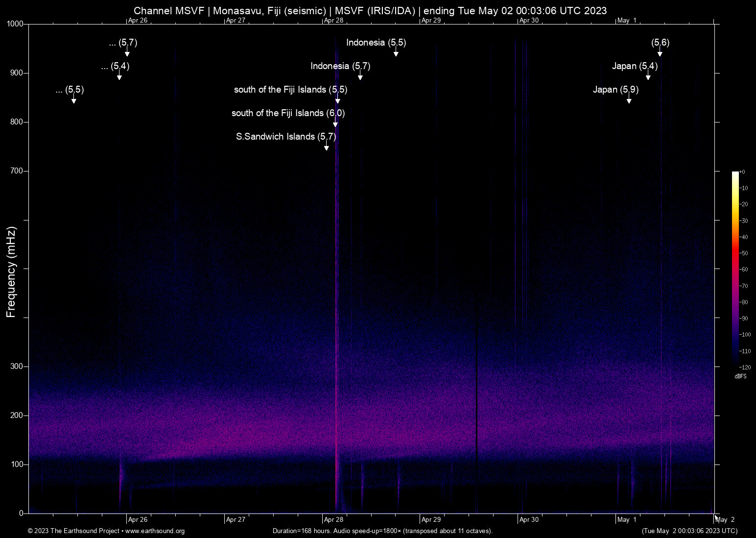
Task: Click the Frequency (mHz) axis title
Action: (11, 272)
